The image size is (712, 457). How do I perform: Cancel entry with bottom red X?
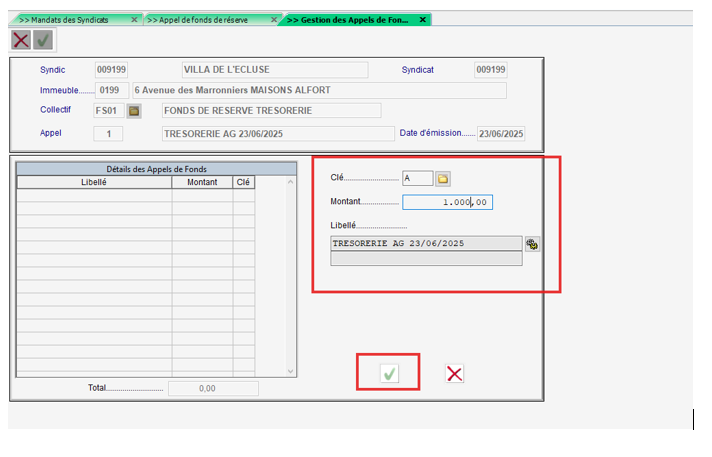[454, 373]
